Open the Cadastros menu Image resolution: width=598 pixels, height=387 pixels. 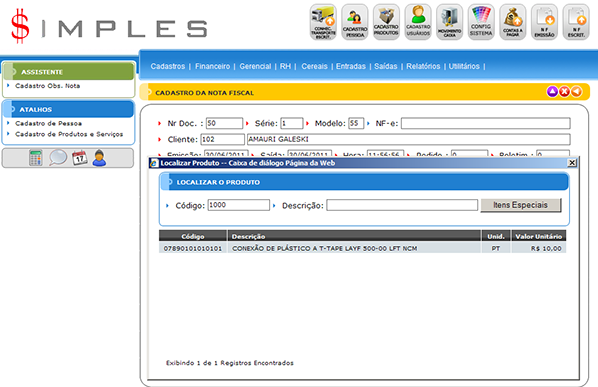[167, 66]
